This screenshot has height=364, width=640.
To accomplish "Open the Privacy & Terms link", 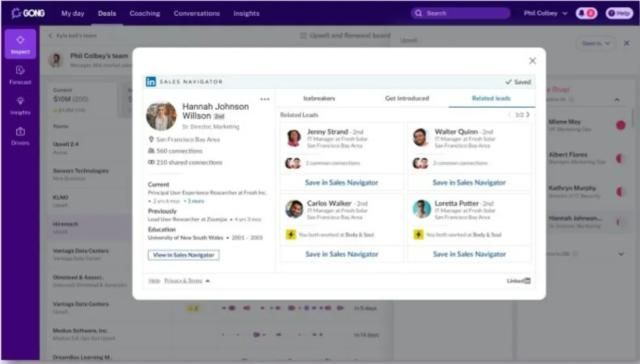I will (184, 281).
